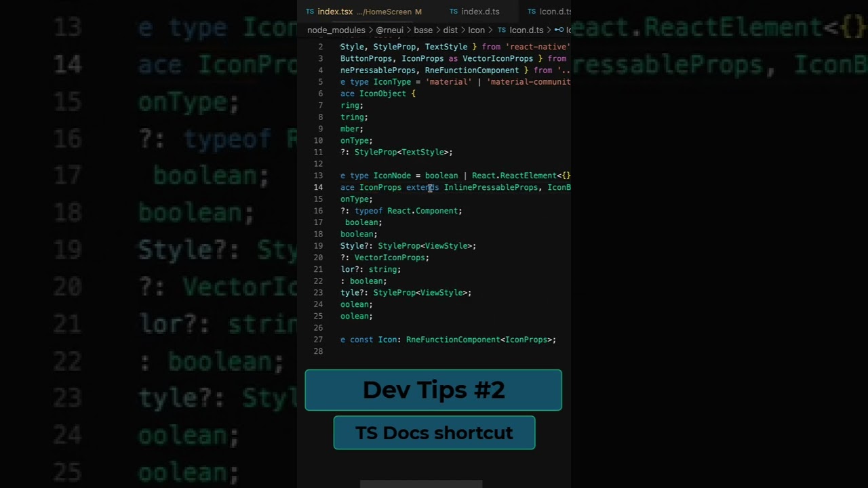Click 'onType;' on line 10
Image resolution: width=868 pixels, height=488 pixels.
tap(357, 140)
